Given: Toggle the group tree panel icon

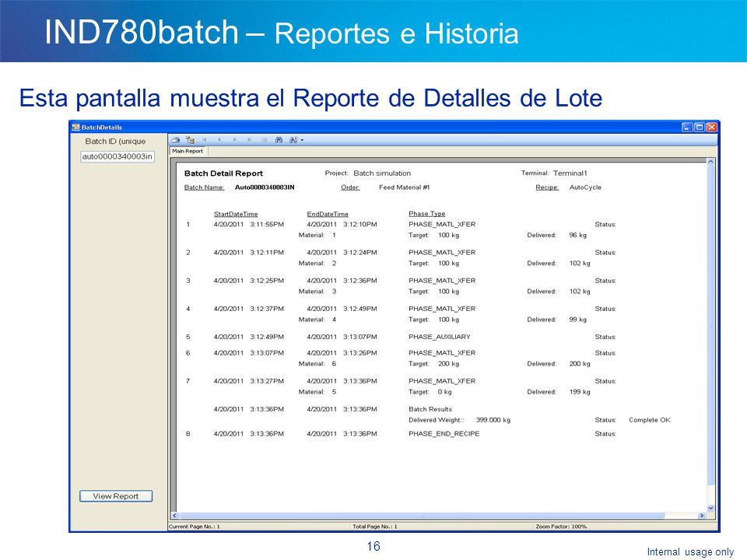Looking at the screenshot, I should coord(190,140).
